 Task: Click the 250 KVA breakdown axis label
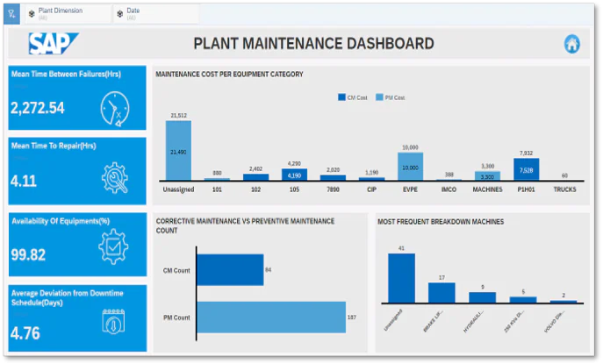point(513,322)
